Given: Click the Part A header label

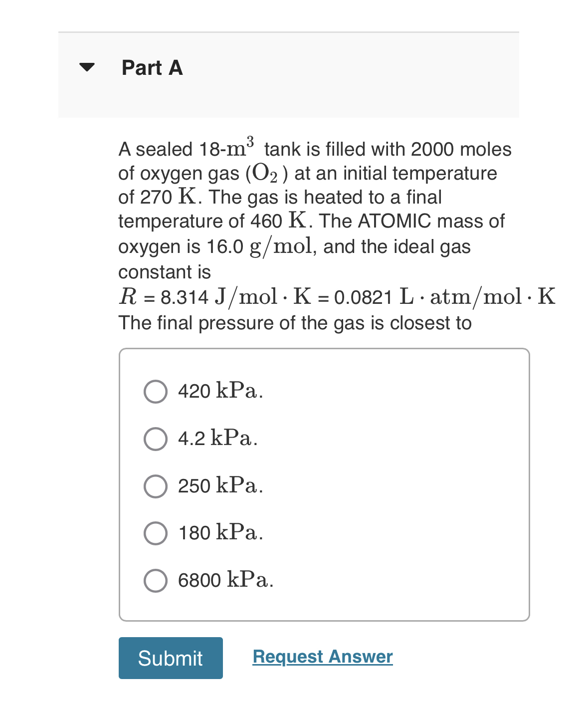Looking at the screenshot, I should 151,68.
